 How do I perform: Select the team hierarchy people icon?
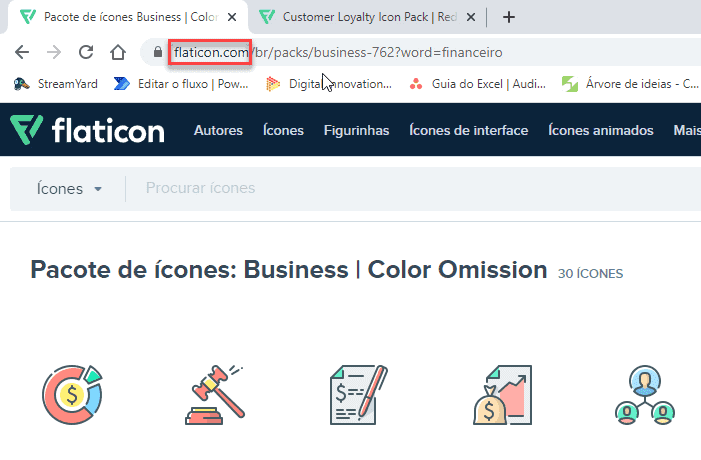pos(645,395)
